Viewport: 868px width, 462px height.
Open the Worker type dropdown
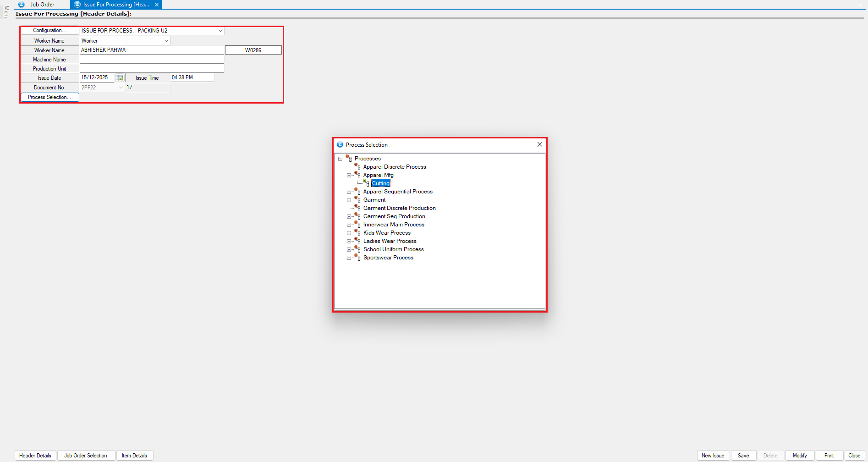[x=166, y=41]
